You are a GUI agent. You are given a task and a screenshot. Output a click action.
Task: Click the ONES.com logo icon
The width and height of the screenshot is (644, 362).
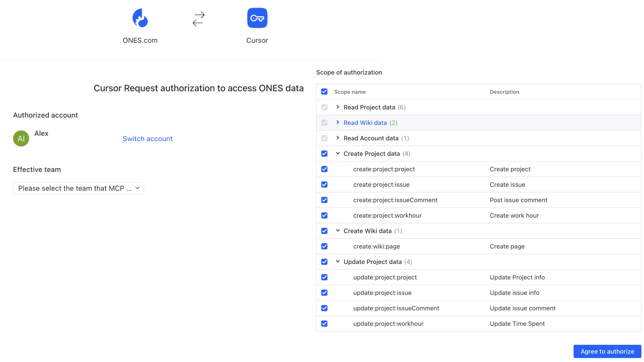pos(140,18)
